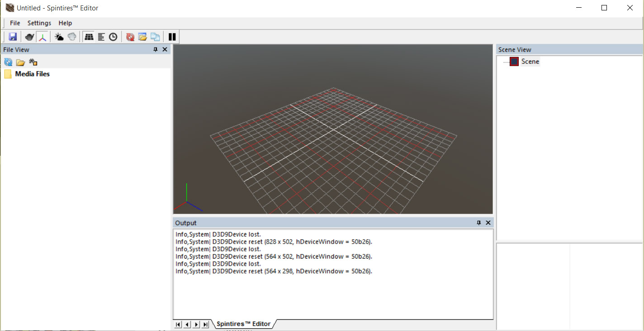This screenshot has height=331, width=644.
Task: Close the File View panel
Action: 165,49
